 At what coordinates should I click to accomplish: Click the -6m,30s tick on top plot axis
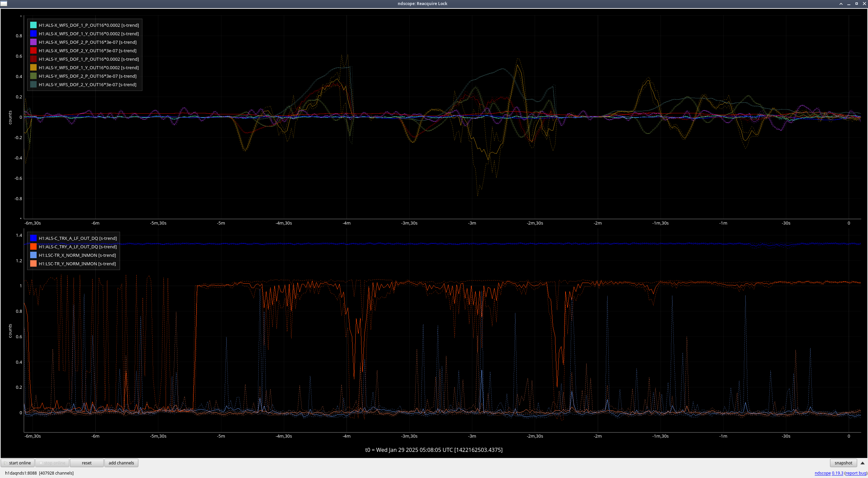pos(33,223)
